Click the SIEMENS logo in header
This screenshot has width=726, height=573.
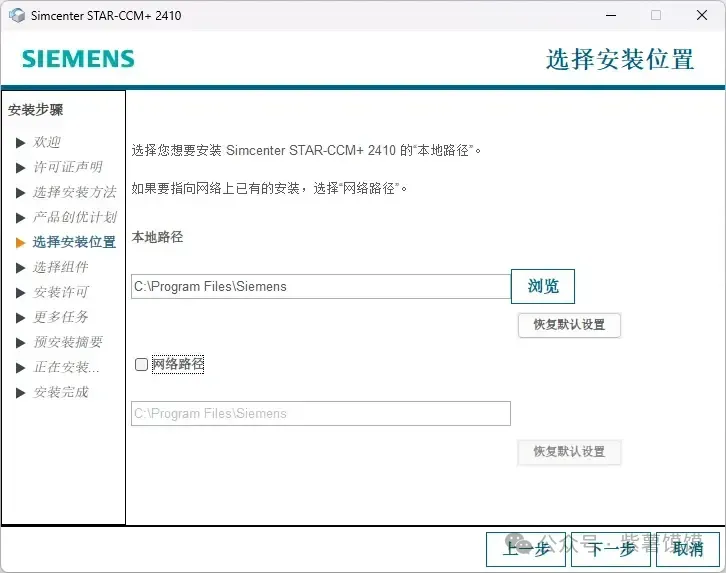[78, 58]
